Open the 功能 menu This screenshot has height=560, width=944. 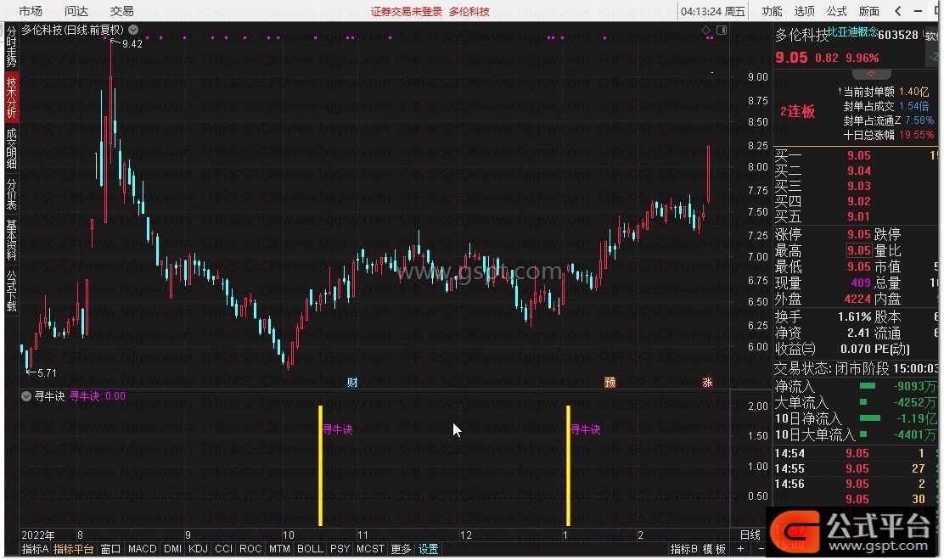772,11
